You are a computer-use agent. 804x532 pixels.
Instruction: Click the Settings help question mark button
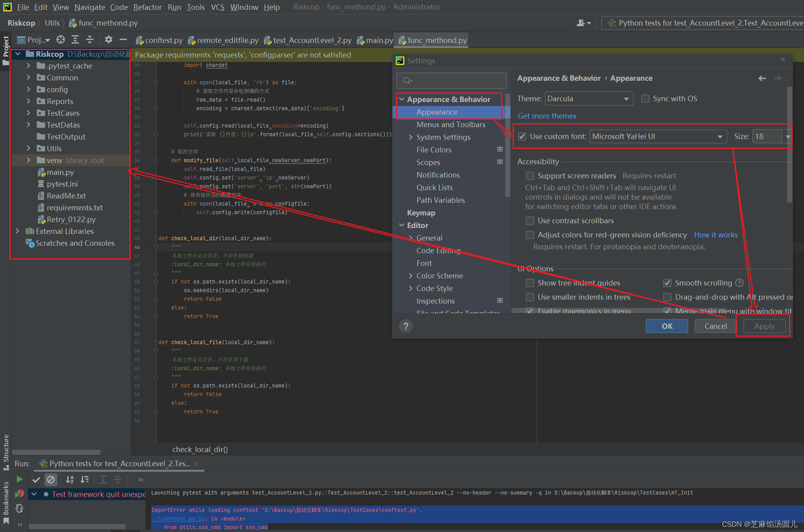[406, 326]
